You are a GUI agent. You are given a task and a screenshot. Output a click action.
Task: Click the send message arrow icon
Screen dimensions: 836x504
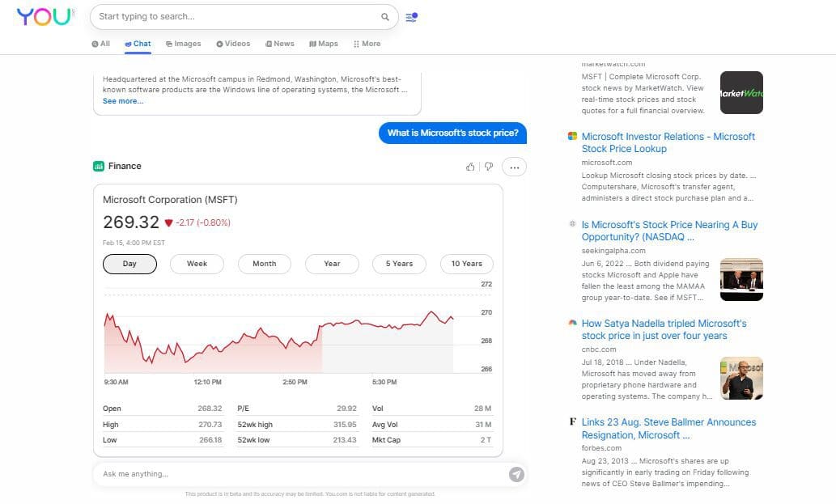pyautogui.click(x=516, y=474)
